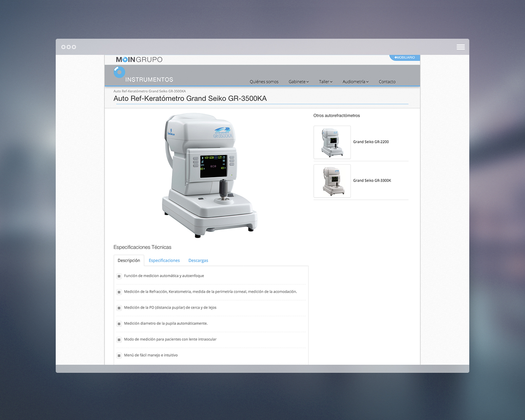Image resolution: width=525 pixels, height=420 pixels.
Task: Click the INSTRUMENTOS site title
Action: 149,80
